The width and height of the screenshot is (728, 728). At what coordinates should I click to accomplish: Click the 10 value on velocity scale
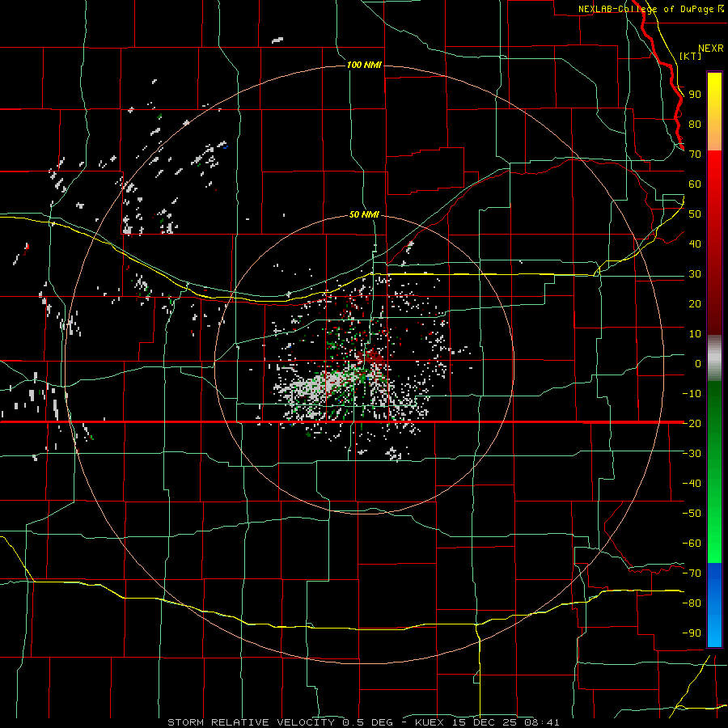tap(695, 334)
